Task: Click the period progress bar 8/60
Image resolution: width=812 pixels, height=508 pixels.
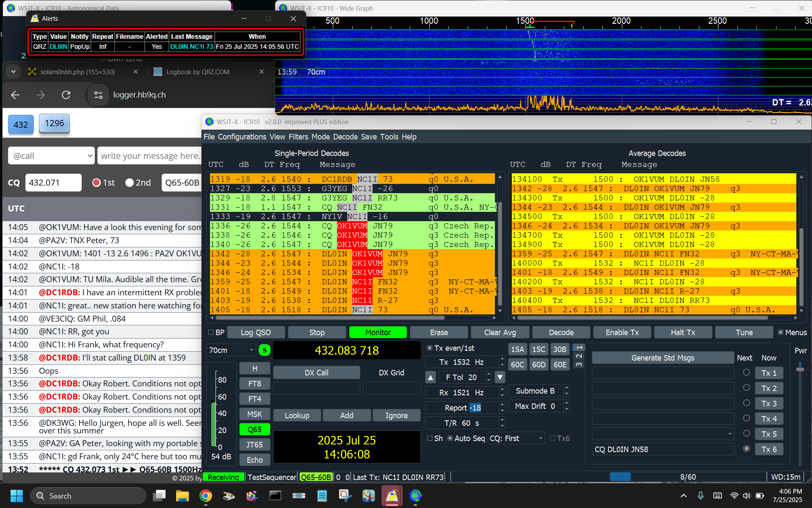Action: 688,477
